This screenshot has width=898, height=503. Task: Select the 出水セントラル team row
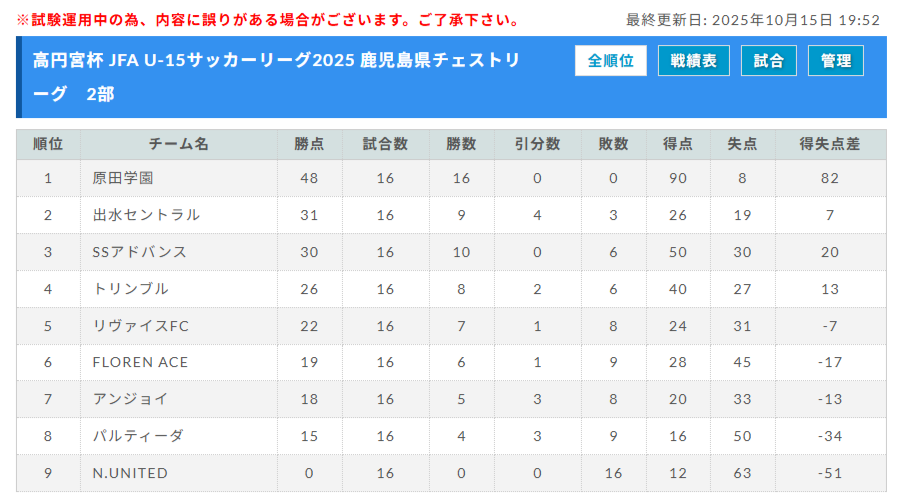pyautogui.click(x=146, y=215)
